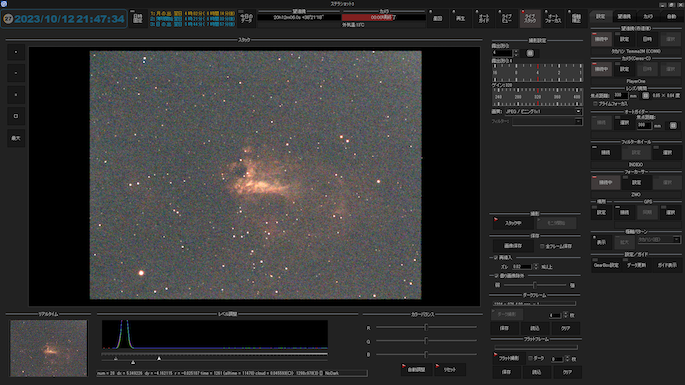
Task: Open the focuser 設定 settings button
Action: click(636, 182)
